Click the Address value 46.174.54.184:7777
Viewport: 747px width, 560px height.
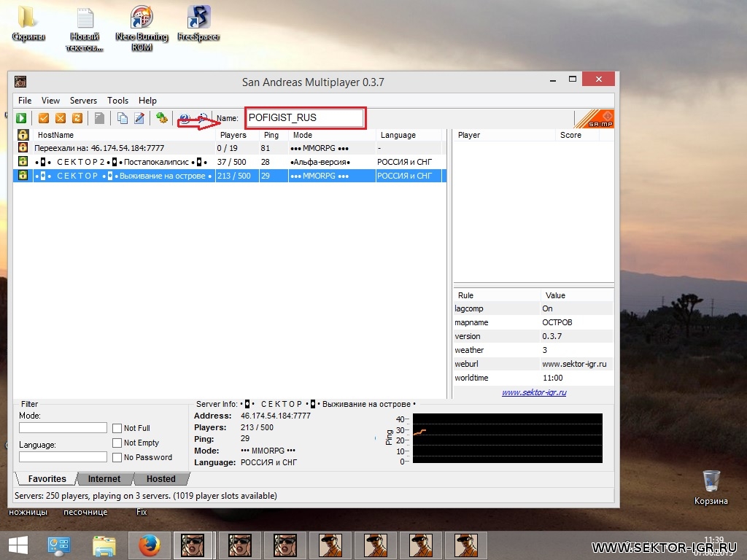pyautogui.click(x=275, y=416)
